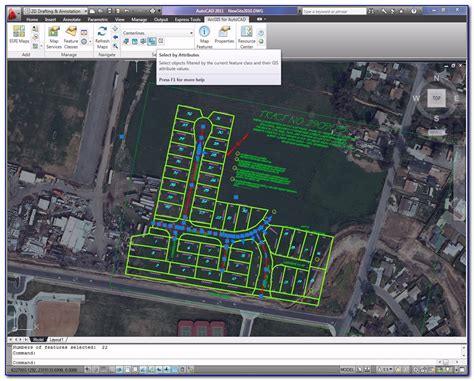The width and height of the screenshot is (474, 381).
Task: Open the Feature Classes tool
Action: [x=71, y=37]
